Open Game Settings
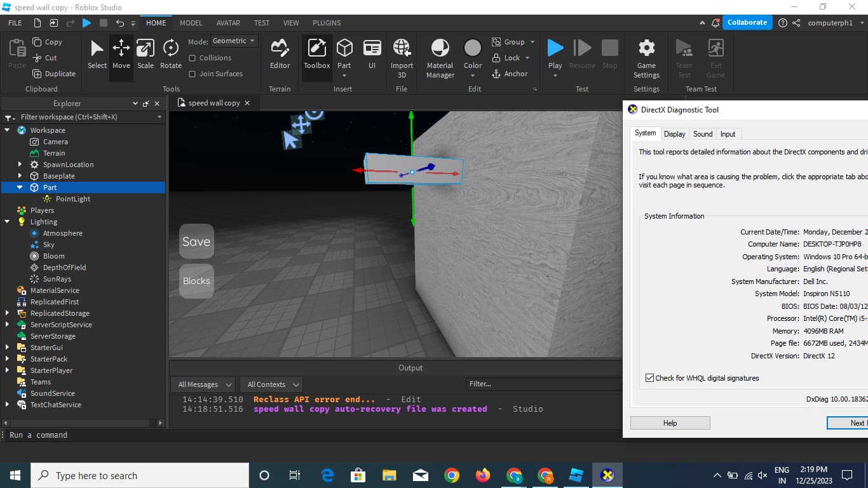 [646, 58]
